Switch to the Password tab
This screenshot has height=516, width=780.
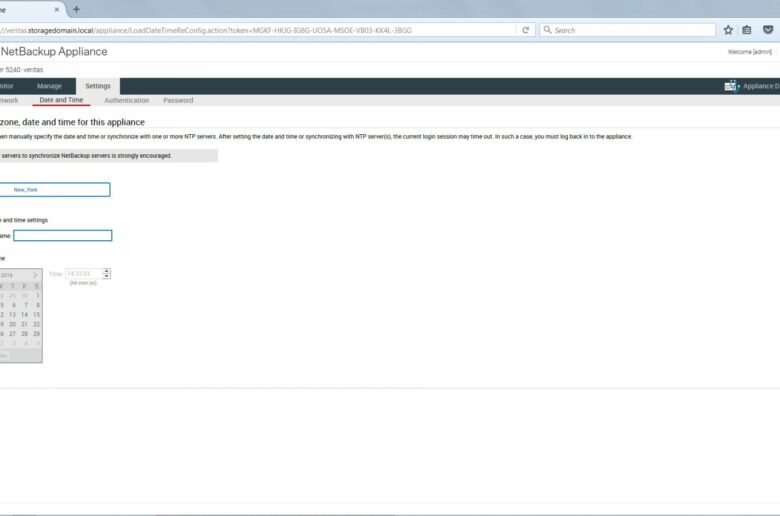click(x=178, y=101)
